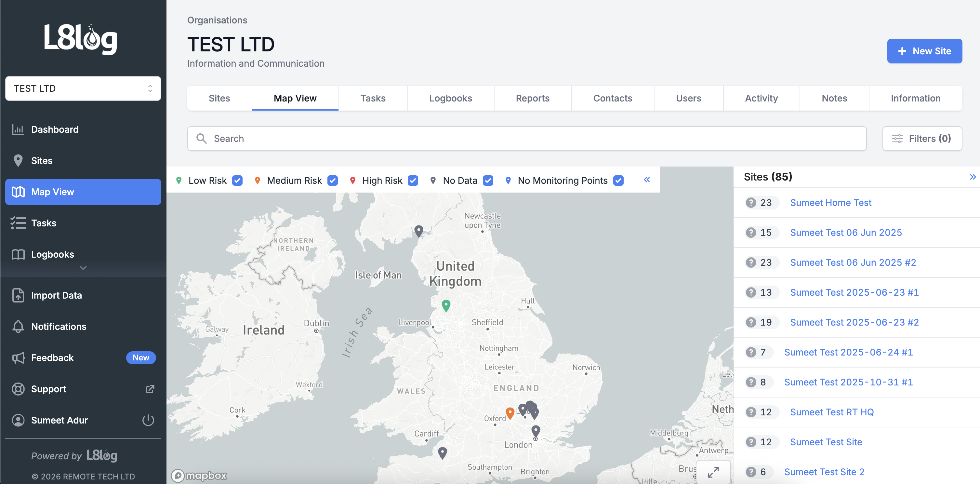Collapse the Sites list panel chevron
The image size is (980, 484).
[973, 177]
